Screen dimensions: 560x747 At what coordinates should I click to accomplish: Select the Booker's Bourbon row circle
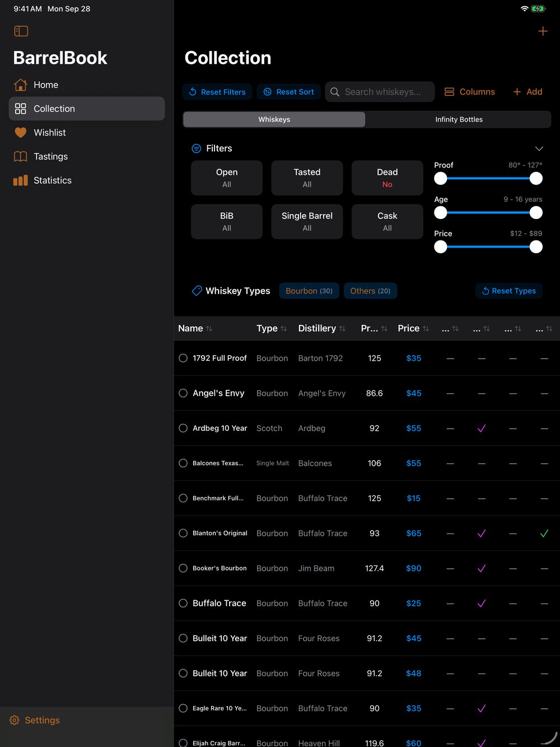coord(183,568)
